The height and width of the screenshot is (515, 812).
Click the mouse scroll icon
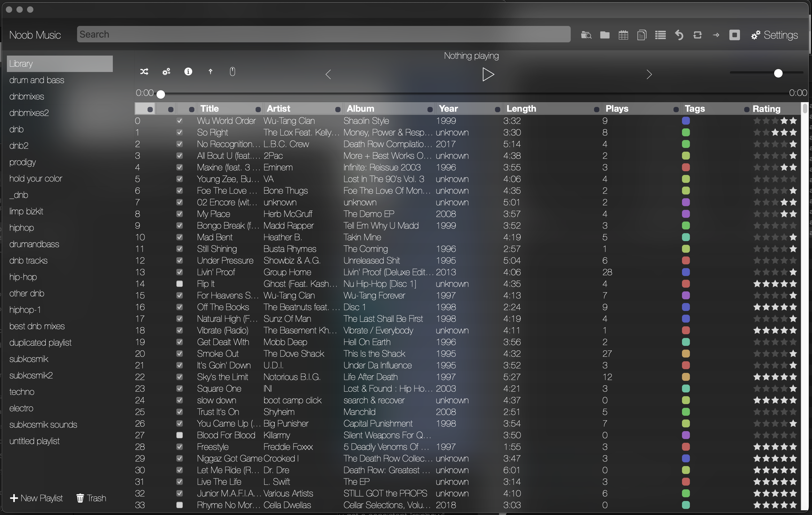(232, 71)
